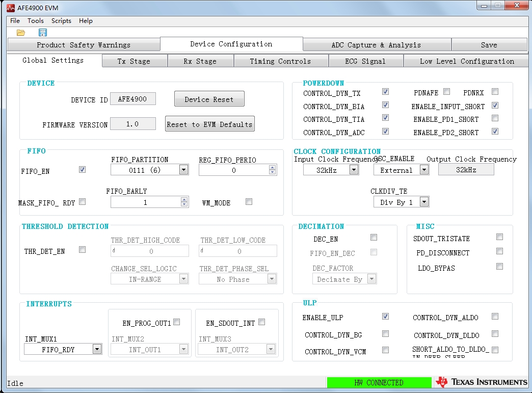This screenshot has width=532, height=393.
Task: Open the Timing Controls sub-tab
Action: [x=281, y=61]
